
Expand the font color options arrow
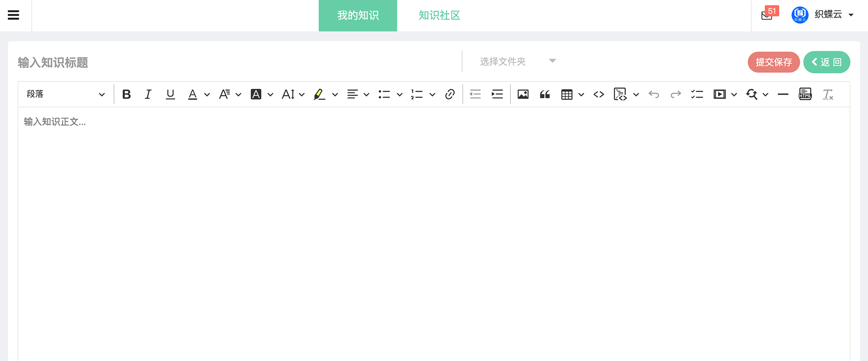click(x=207, y=95)
